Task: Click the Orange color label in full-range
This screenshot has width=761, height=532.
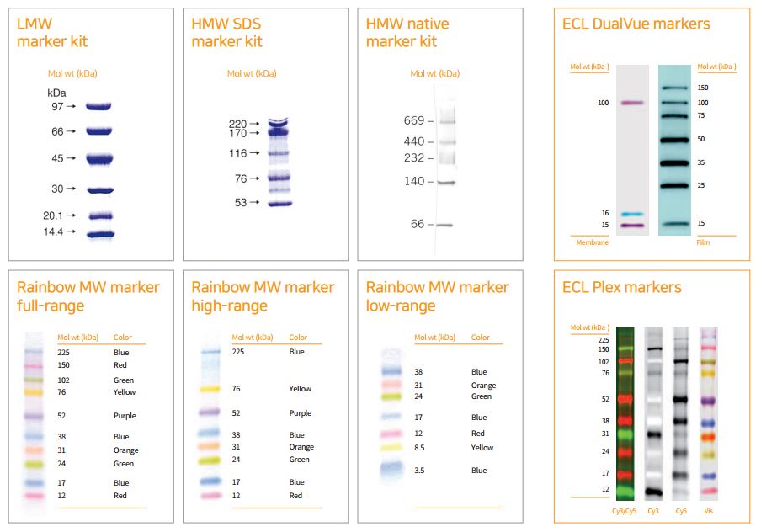Action: [x=125, y=450]
